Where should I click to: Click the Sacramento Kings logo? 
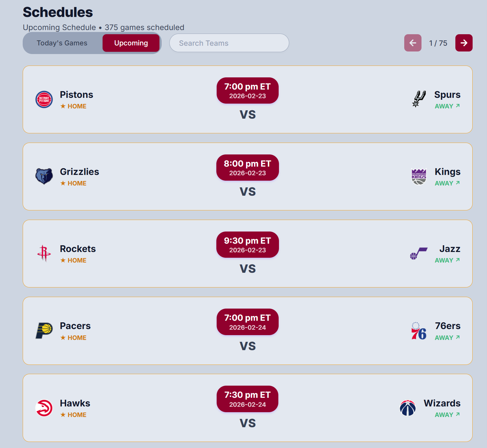coord(419,177)
